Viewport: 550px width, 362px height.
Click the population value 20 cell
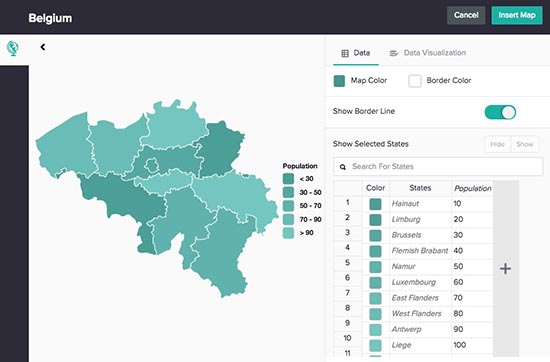472,220
